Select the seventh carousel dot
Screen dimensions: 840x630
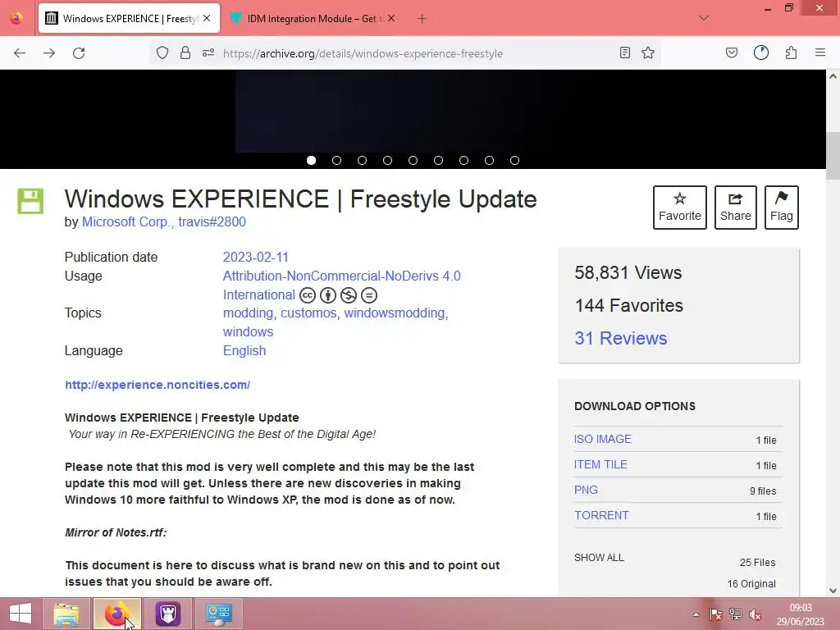click(464, 160)
